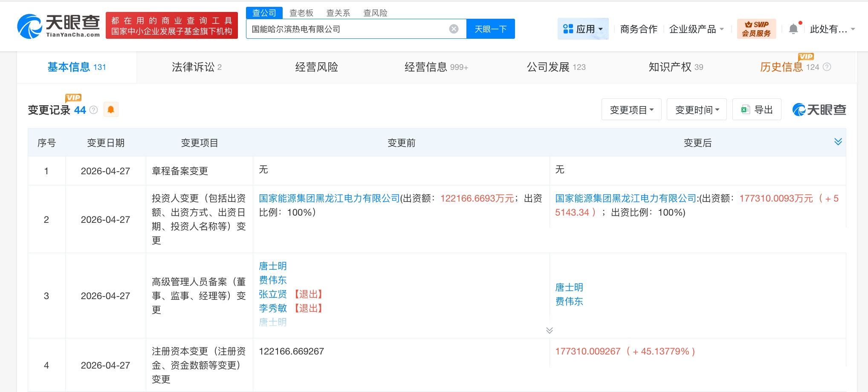The image size is (868, 392).
Task: Click the 变更日期 column header
Action: click(x=106, y=143)
